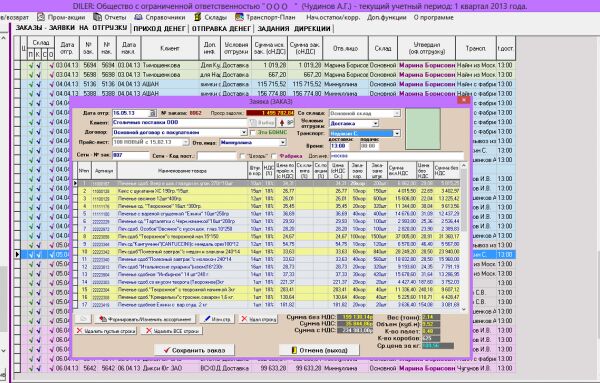The height and width of the screenshot is (383, 600).
Task: Switch to ПРИХОД ДЕНЕГ tab
Action: pos(160,29)
